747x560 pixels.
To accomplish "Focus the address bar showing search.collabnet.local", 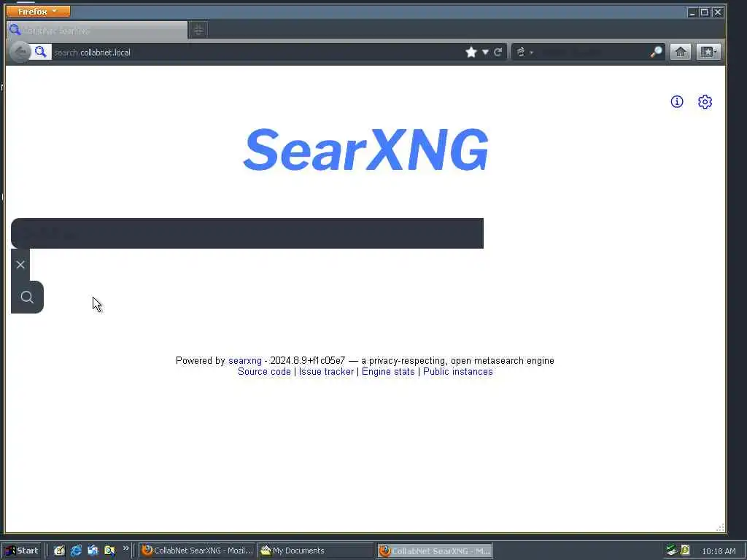I will 258,52.
